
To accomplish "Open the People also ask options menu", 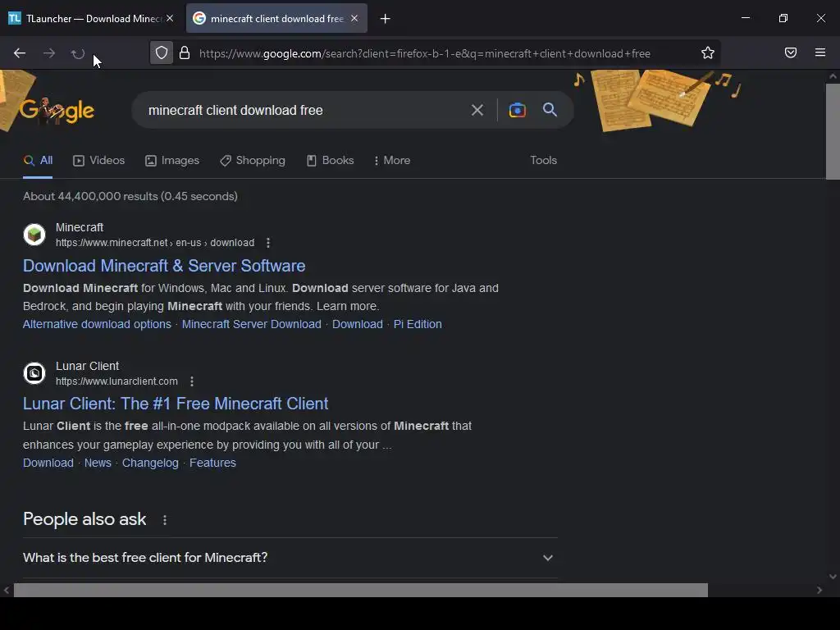I will coord(164,520).
